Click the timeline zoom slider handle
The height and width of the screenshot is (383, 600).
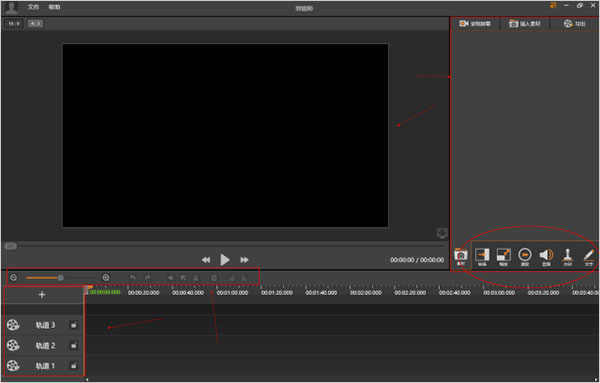click(x=60, y=277)
